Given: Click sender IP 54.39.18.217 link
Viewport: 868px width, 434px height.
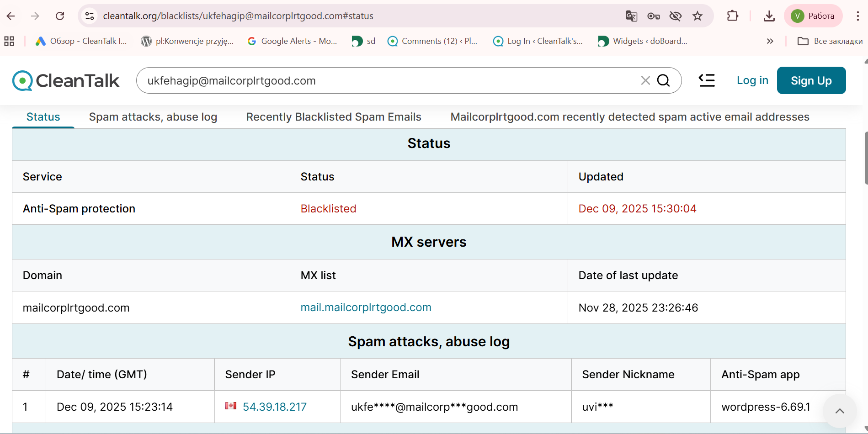Looking at the screenshot, I should pyautogui.click(x=274, y=407).
